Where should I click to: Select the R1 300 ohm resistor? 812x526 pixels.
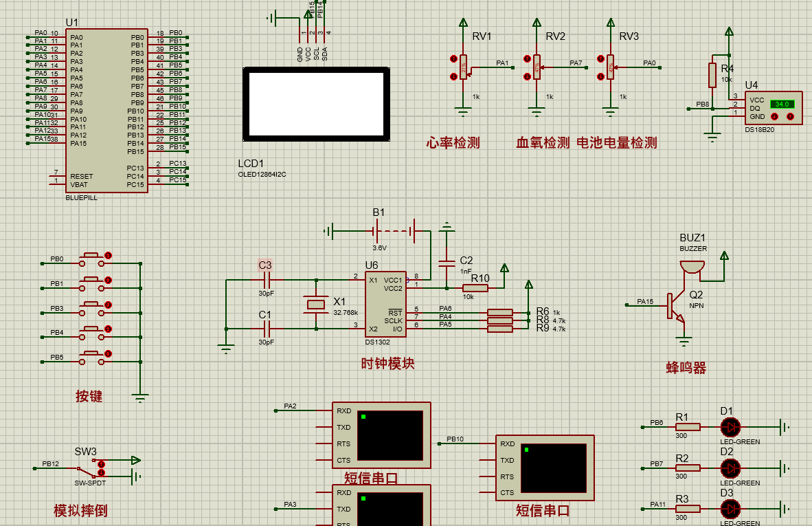click(688, 427)
